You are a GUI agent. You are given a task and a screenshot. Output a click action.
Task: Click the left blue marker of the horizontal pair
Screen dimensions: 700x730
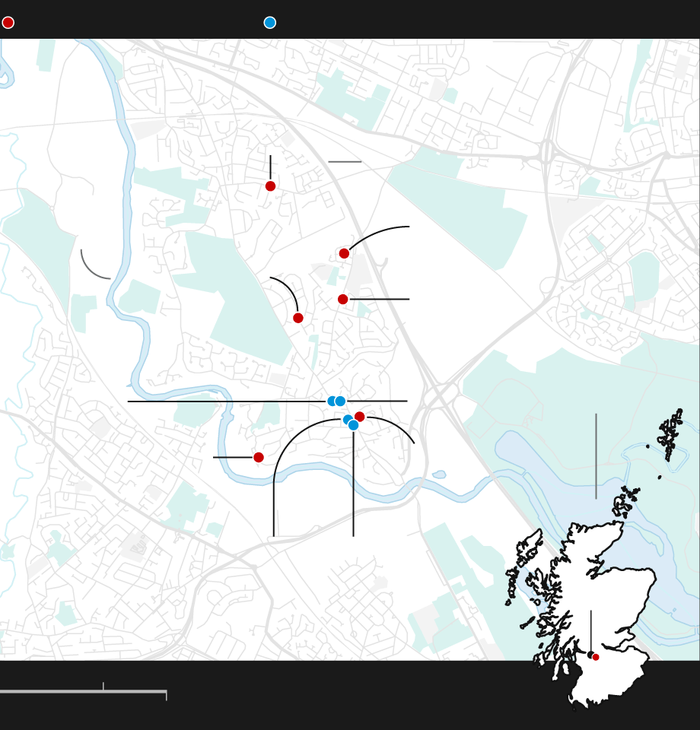tap(332, 401)
